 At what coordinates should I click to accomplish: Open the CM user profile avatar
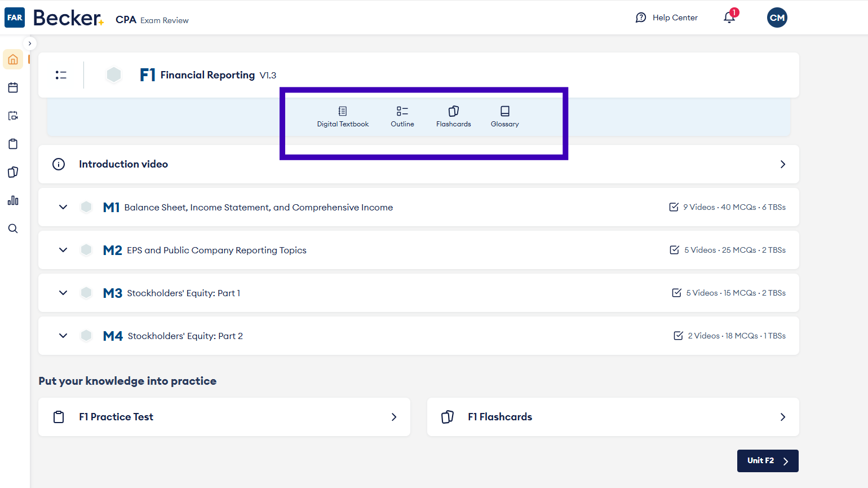tap(777, 17)
